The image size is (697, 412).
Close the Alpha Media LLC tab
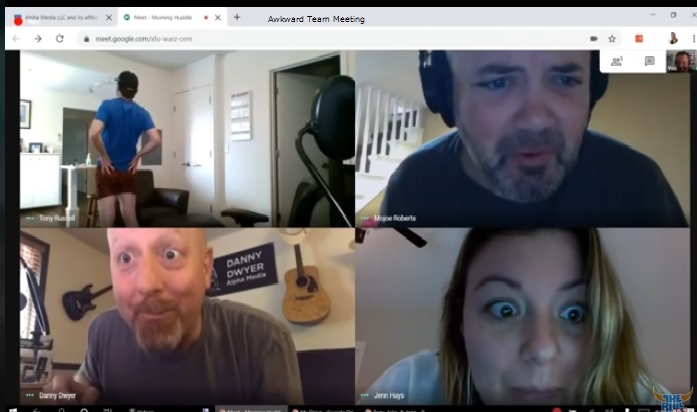[x=108, y=17]
